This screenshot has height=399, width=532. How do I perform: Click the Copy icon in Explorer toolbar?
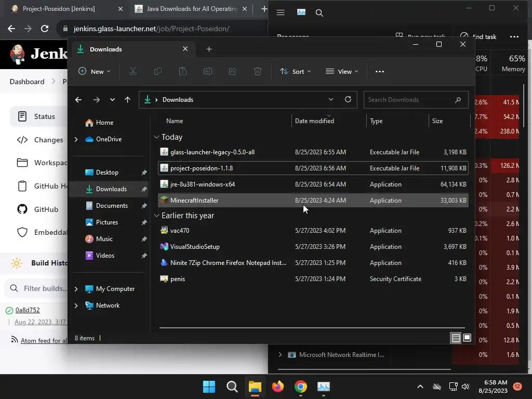pyautogui.click(x=158, y=71)
